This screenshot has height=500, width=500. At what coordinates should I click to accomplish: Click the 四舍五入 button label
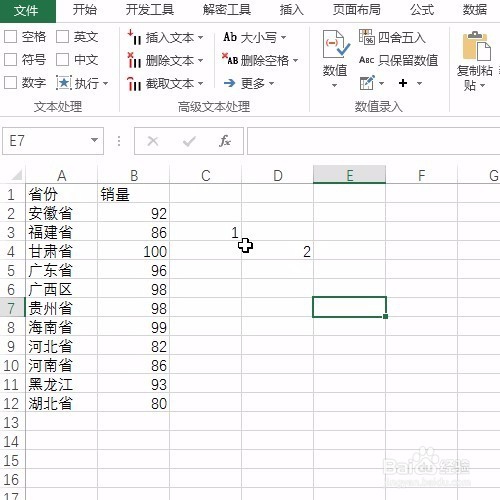[x=402, y=37]
